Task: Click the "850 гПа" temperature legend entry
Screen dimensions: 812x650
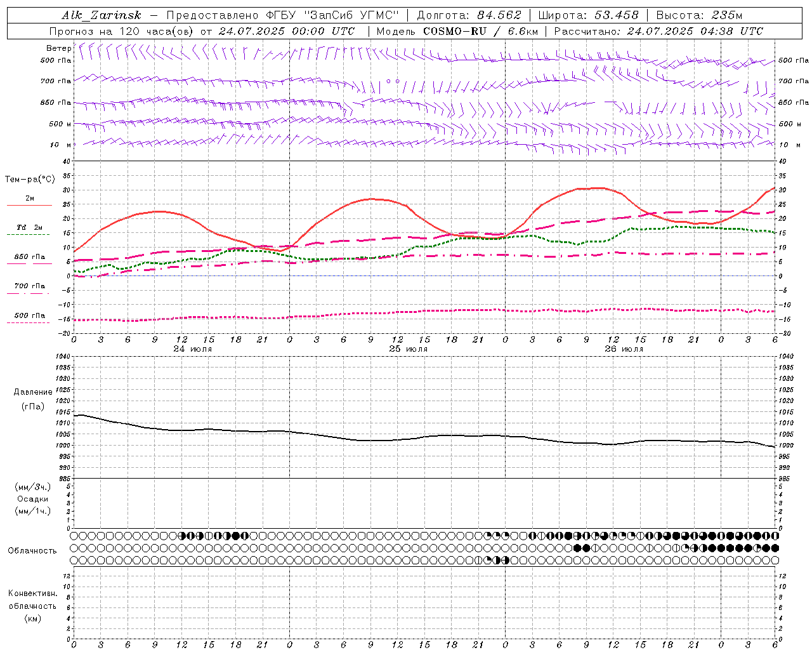Action: click(x=30, y=260)
